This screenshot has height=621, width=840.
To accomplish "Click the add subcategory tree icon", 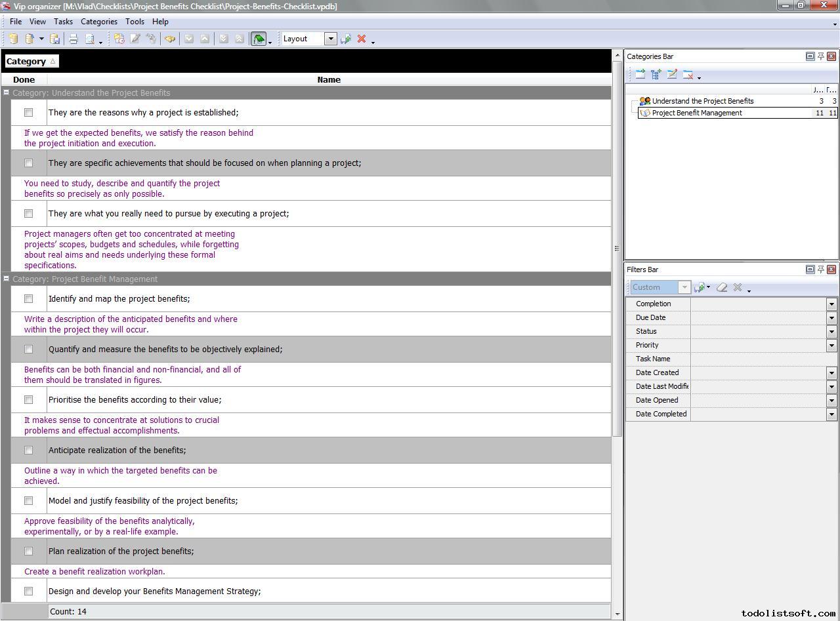I will [x=656, y=75].
